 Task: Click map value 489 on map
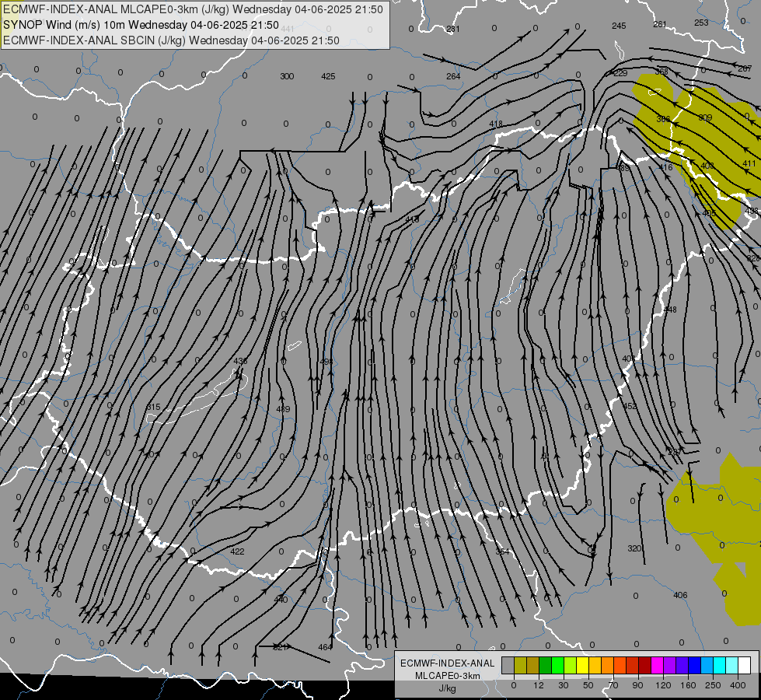pyautogui.click(x=283, y=409)
